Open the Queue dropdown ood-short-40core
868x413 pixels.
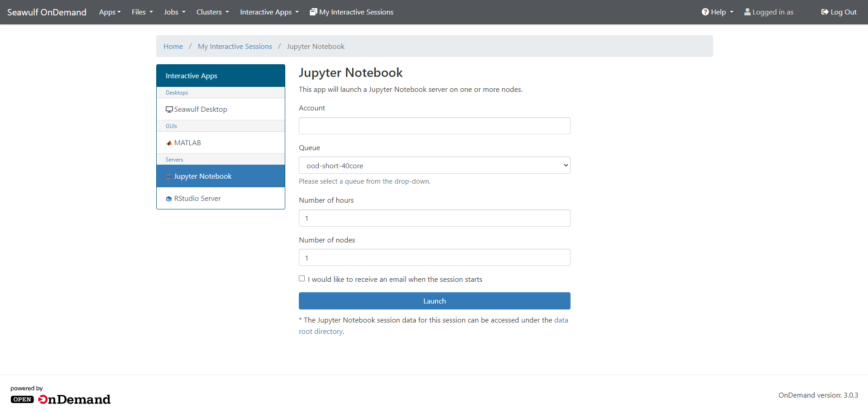tap(435, 165)
